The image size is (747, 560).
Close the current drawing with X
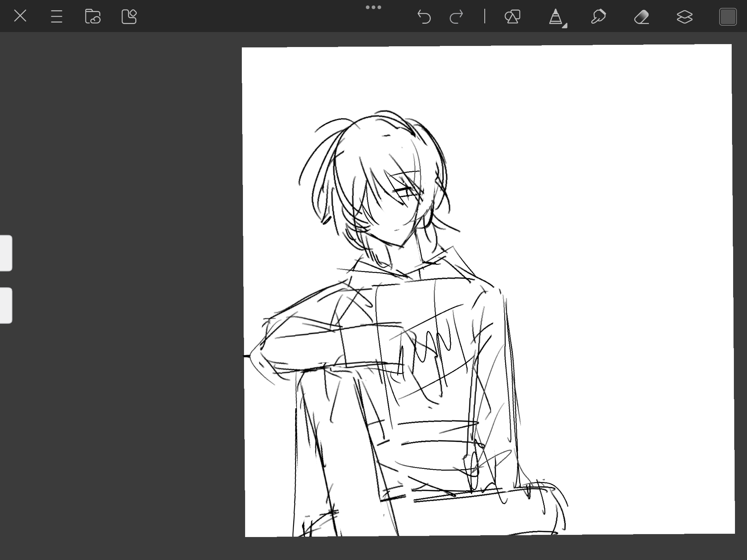coord(20,16)
